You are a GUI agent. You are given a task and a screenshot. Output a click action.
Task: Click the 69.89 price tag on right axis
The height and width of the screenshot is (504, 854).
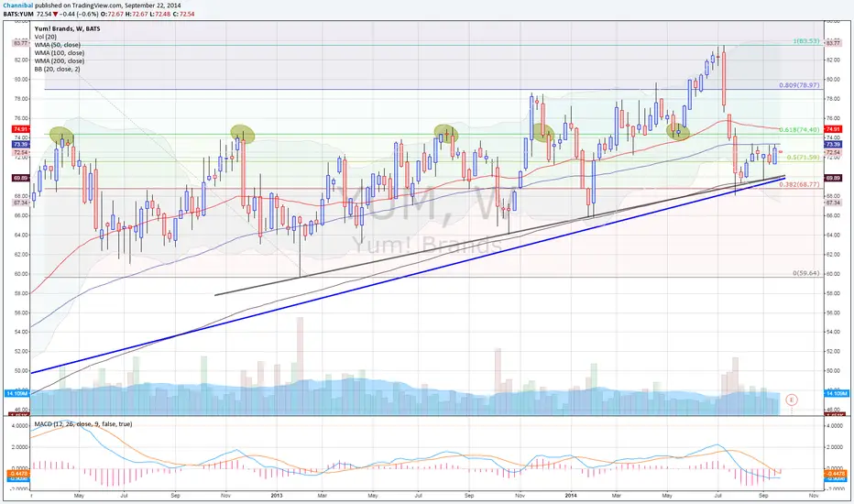coord(833,178)
